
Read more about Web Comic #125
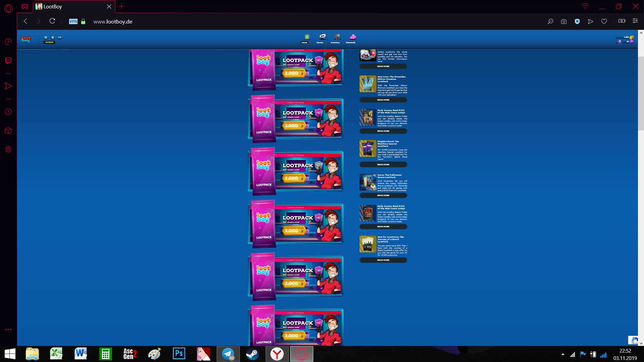[x=383, y=131]
